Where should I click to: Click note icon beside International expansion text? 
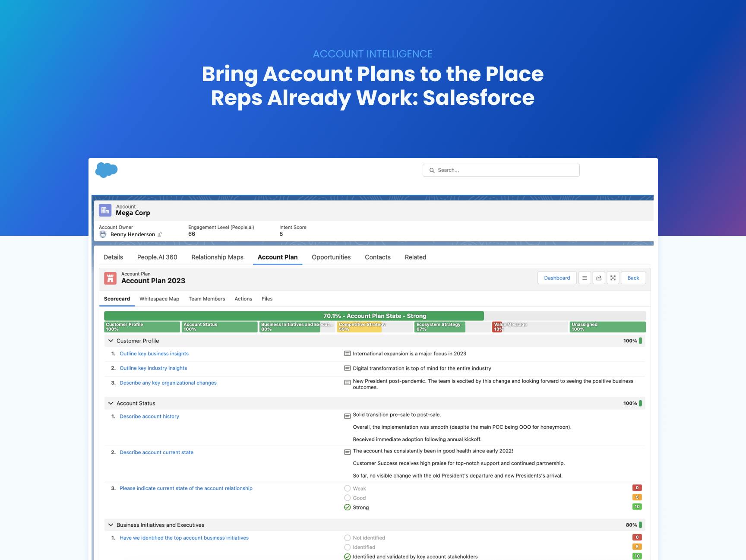(347, 354)
